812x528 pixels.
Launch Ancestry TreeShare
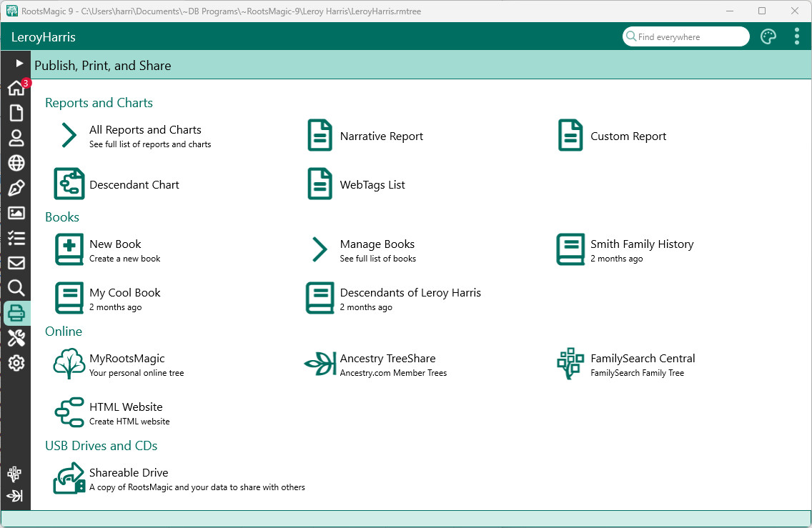387,364
